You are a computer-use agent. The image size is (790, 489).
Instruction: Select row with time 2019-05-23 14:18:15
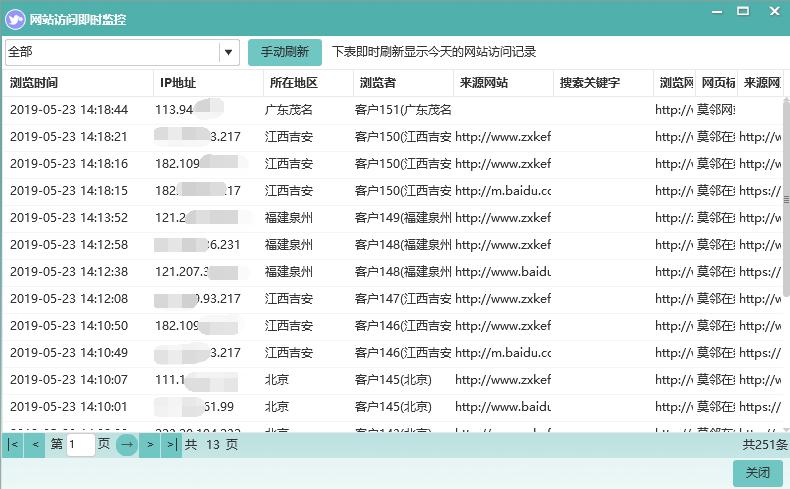[x=393, y=191]
